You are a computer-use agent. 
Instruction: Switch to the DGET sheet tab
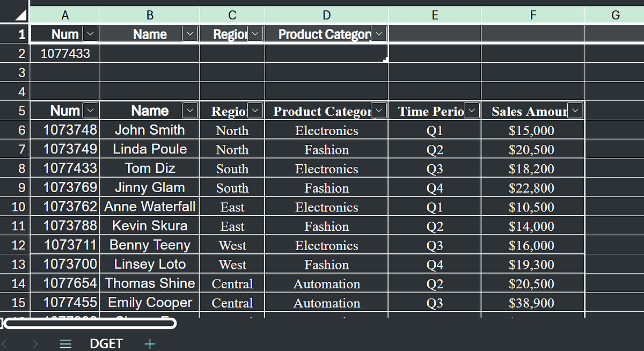tap(106, 344)
